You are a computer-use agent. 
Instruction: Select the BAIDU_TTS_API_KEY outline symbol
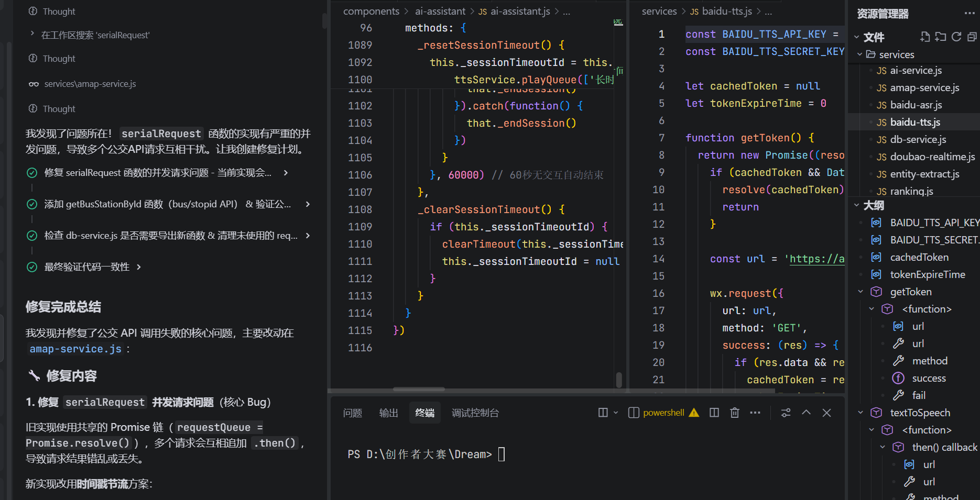pyautogui.click(x=934, y=223)
